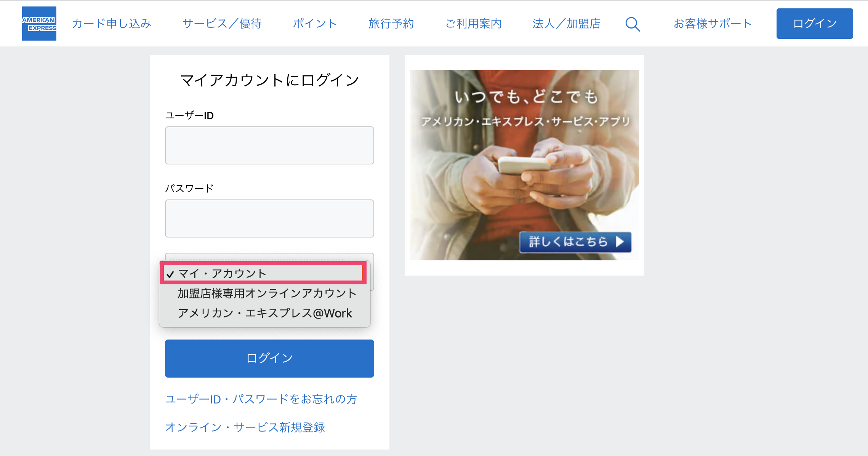Focus the パスワード input field
Image resolution: width=868 pixels, height=456 pixels.
click(269, 218)
